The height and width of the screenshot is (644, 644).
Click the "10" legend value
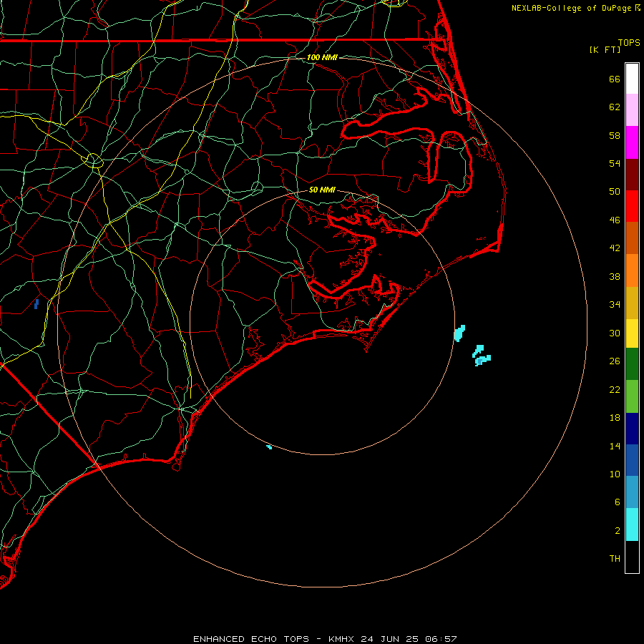click(x=615, y=474)
